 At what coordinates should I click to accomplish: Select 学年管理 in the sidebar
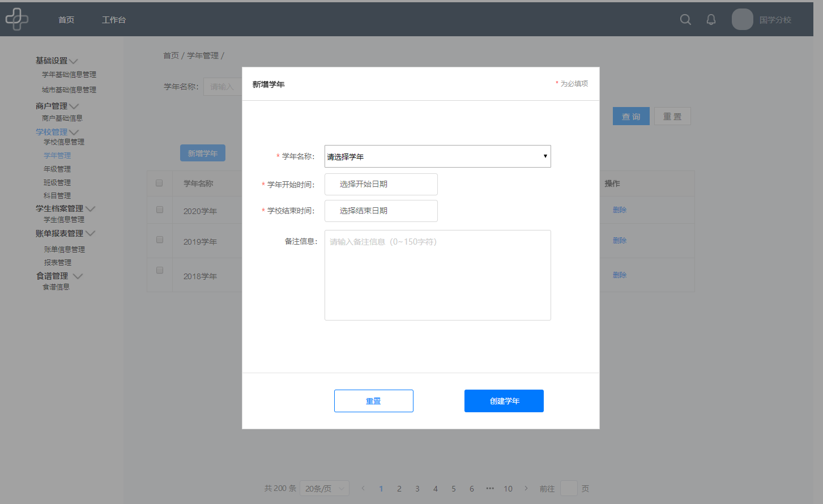tap(57, 155)
